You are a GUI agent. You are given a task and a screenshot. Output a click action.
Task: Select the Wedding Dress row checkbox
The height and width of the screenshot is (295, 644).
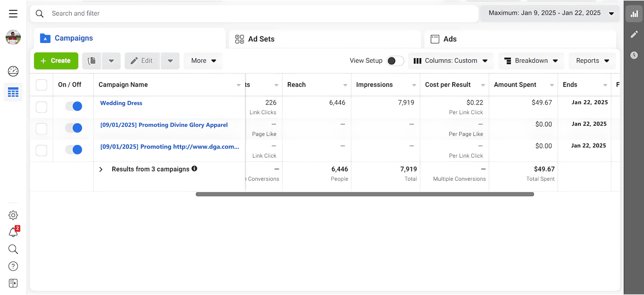coord(42,107)
